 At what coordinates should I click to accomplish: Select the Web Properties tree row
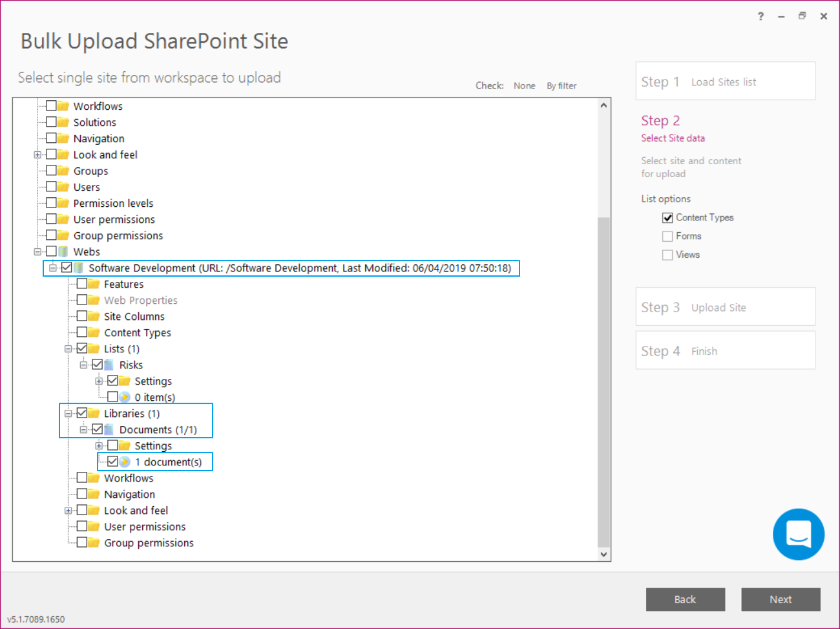click(x=141, y=300)
